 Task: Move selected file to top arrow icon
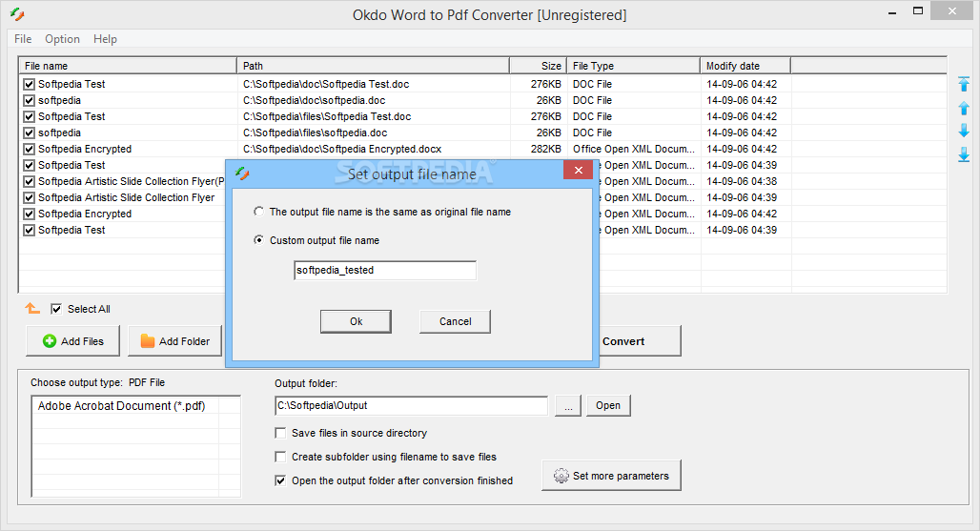pyautogui.click(x=964, y=84)
